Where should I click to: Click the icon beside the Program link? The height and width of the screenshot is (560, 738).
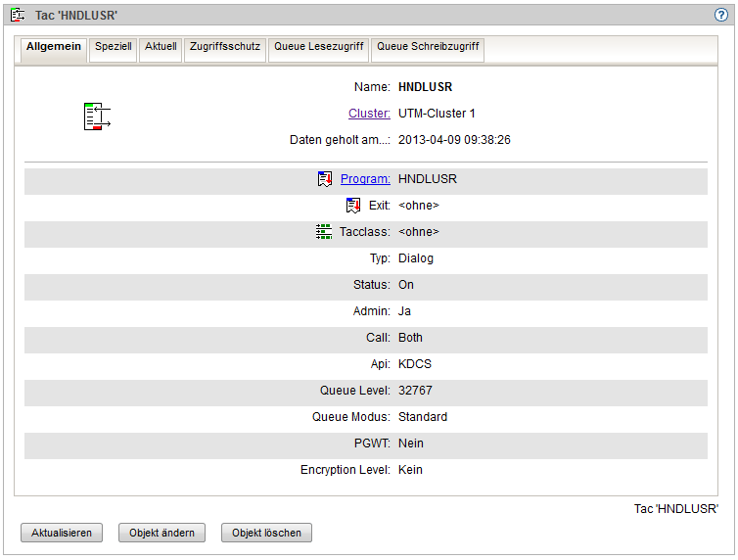coord(325,179)
